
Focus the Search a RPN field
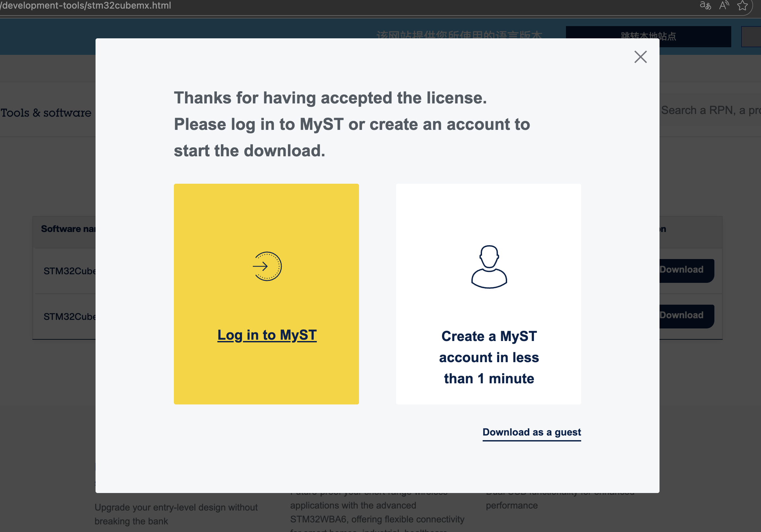pyautogui.click(x=709, y=110)
